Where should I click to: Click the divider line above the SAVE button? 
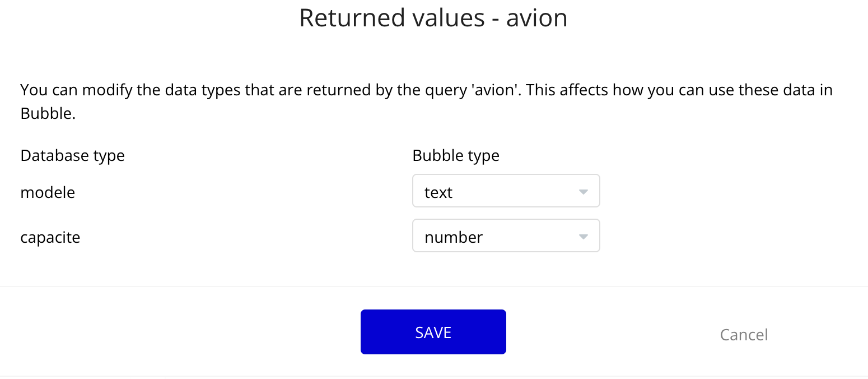(x=434, y=286)
